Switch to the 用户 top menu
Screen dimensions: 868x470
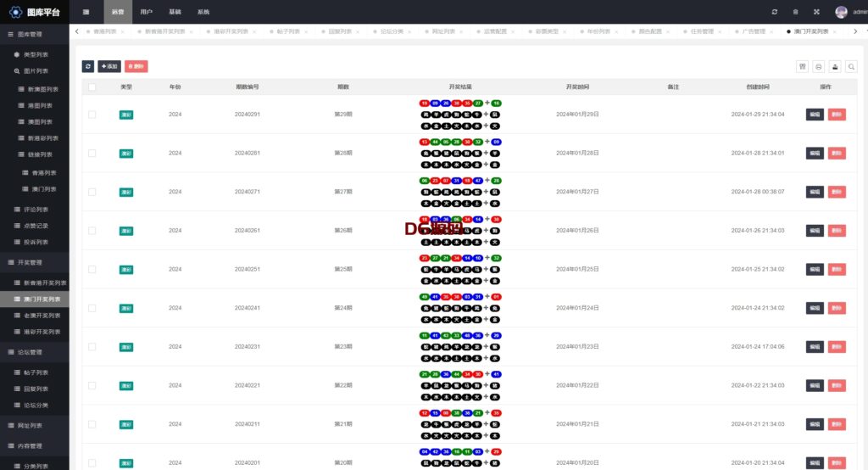pos(146,12)
